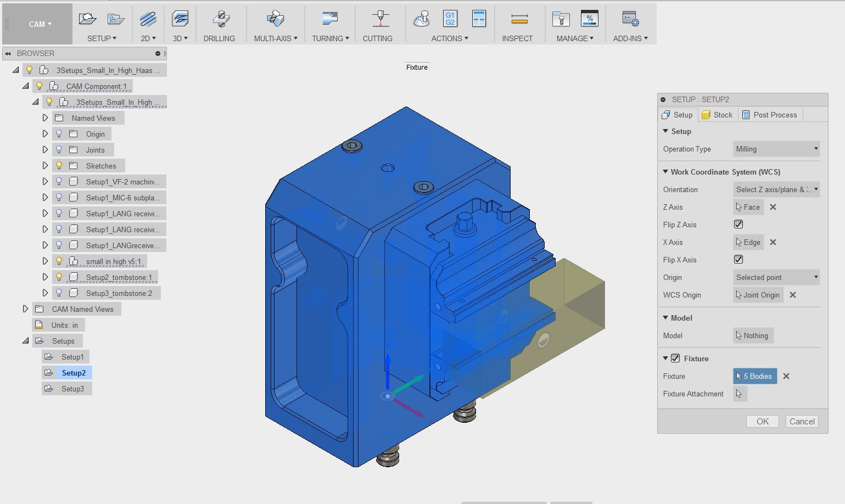Click the Drilling tool icon
This screenshot has width=845, height=504.
(220, 19)
